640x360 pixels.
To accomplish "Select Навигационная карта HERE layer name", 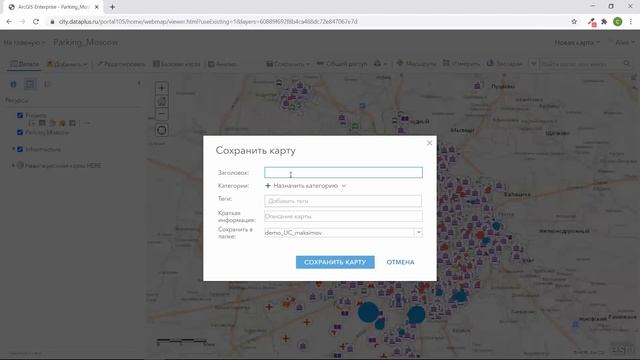I will [63, 166].
